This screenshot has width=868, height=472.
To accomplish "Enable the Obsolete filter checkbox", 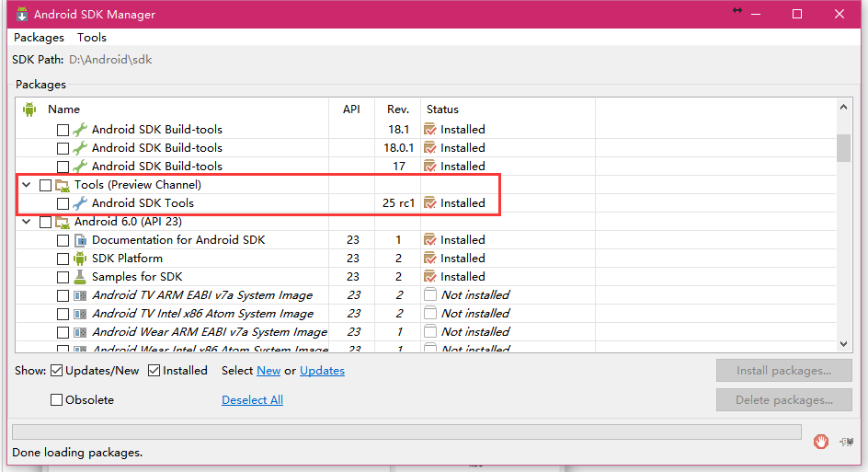I will [x=56, y=400].
